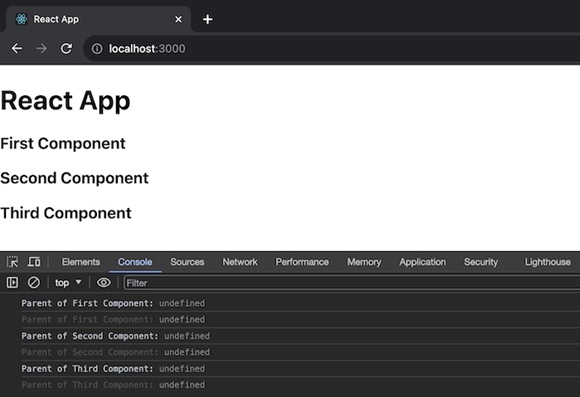The height and width of the screenshot is (397, 580).
Task: Select the Console tab
Action: tap(135, 262)
